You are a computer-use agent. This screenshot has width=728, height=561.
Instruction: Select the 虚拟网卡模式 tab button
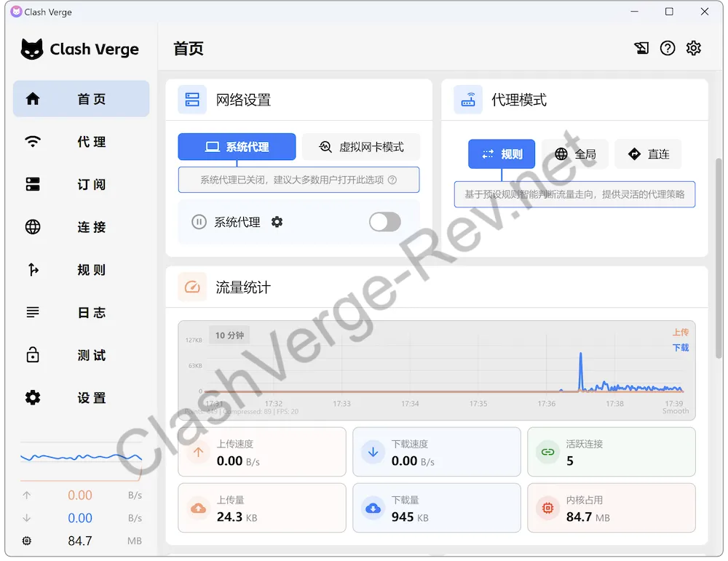pyautogui.click(x=361, y=147)
